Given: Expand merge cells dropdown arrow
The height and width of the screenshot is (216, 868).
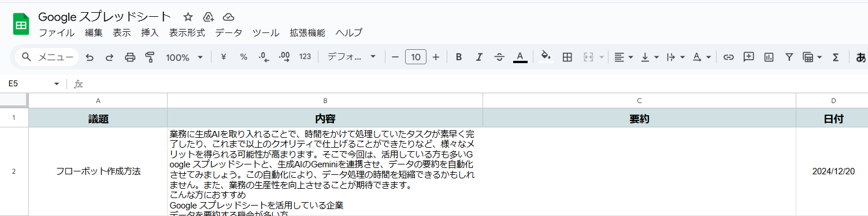Looking at the screenshot, I should tap(602, 57).
